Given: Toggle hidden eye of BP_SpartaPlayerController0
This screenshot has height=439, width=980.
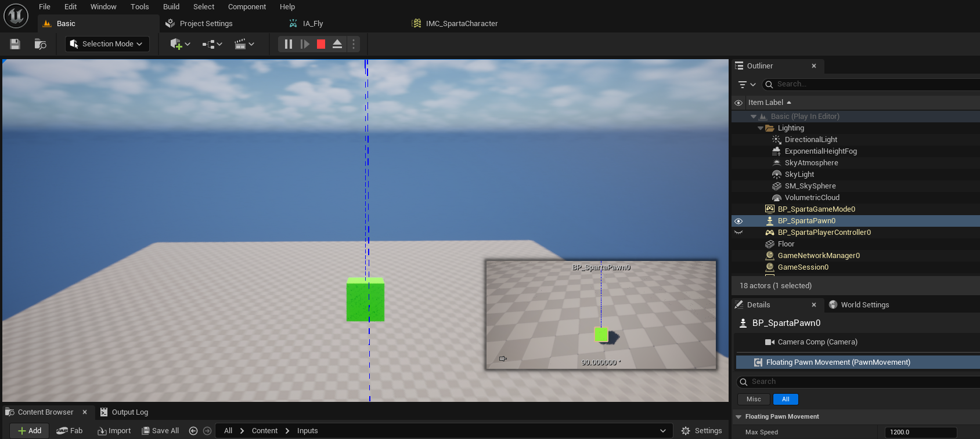Looking at the screenshot, I should 738,233.
